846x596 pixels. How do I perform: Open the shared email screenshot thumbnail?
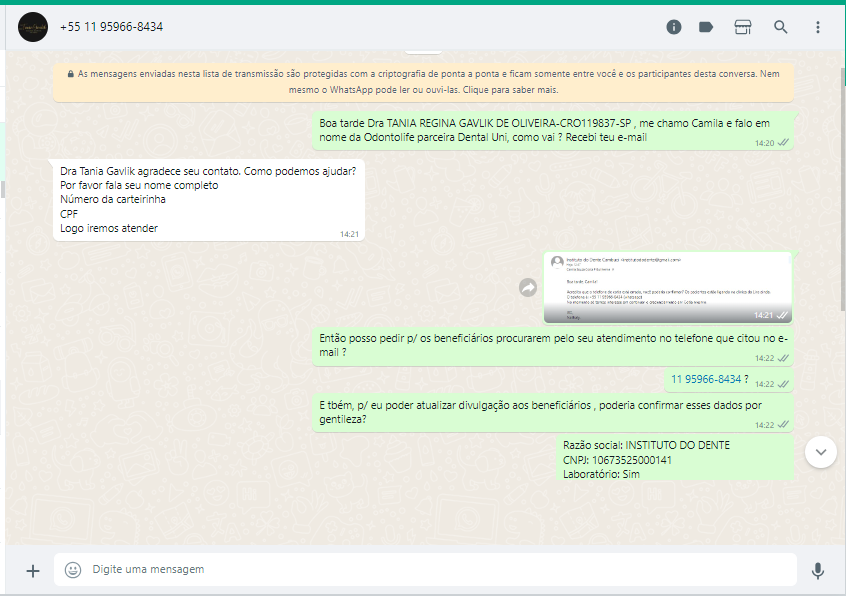pos(667,288)
